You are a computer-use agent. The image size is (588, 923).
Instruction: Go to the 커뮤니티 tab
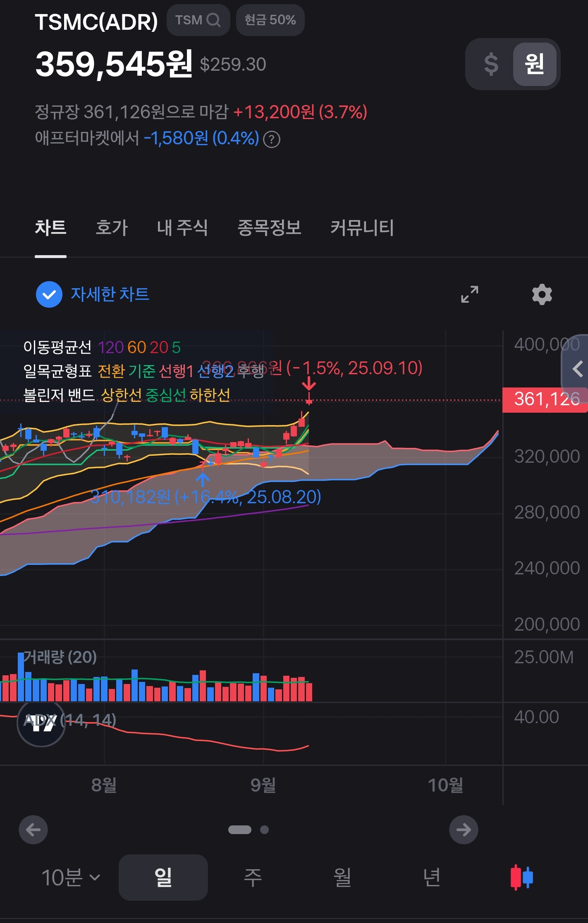(x=362, y=228)
